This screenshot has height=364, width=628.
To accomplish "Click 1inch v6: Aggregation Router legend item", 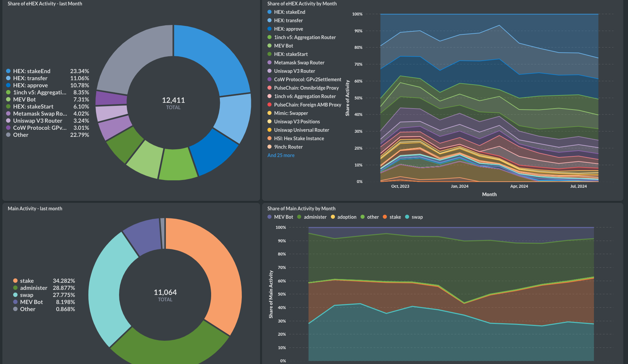I will [x=302, y=96].
